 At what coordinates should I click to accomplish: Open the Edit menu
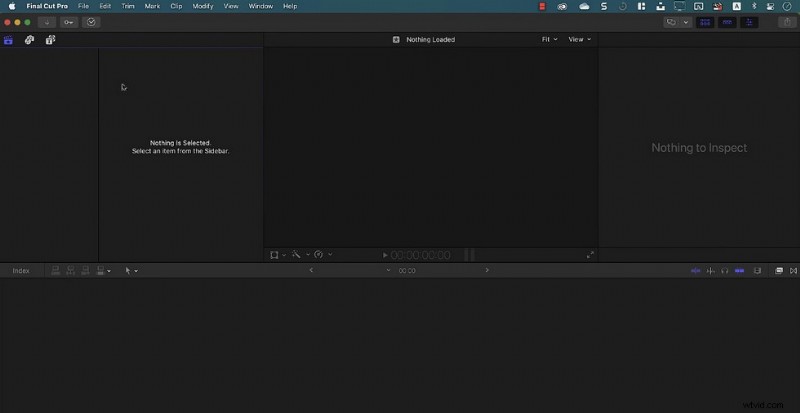[105, 6]
